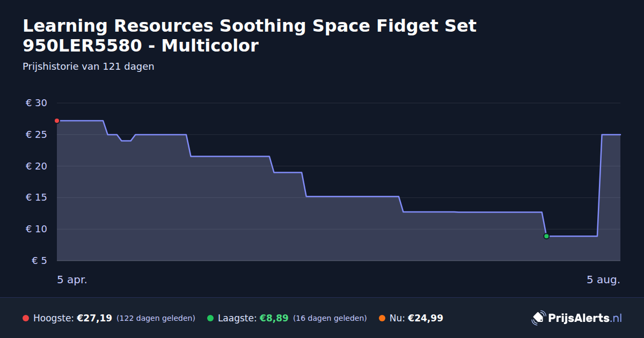Click the € 20 axis label

(x=36, y=166)
